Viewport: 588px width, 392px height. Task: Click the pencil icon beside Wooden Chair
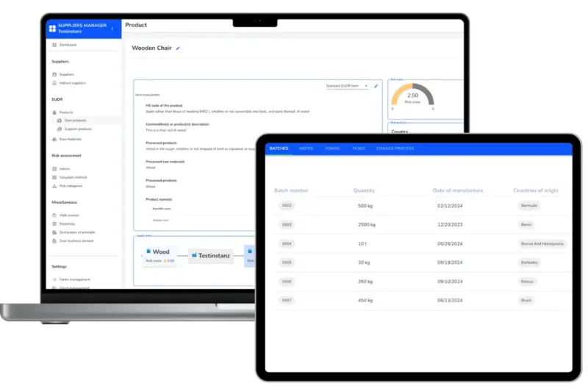click(178, 49)
